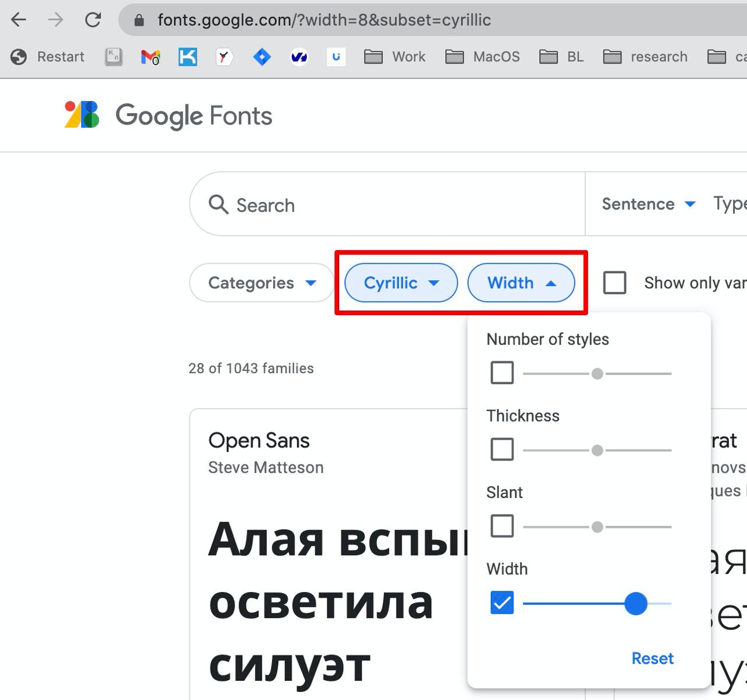Click the Steve Matteson author name
This screenshot has height=700, width=747.
[x=266, y=467]
